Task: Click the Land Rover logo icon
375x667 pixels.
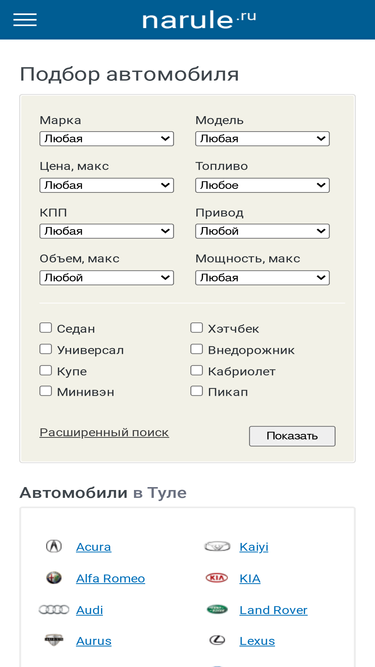Action: click(217, 610)
